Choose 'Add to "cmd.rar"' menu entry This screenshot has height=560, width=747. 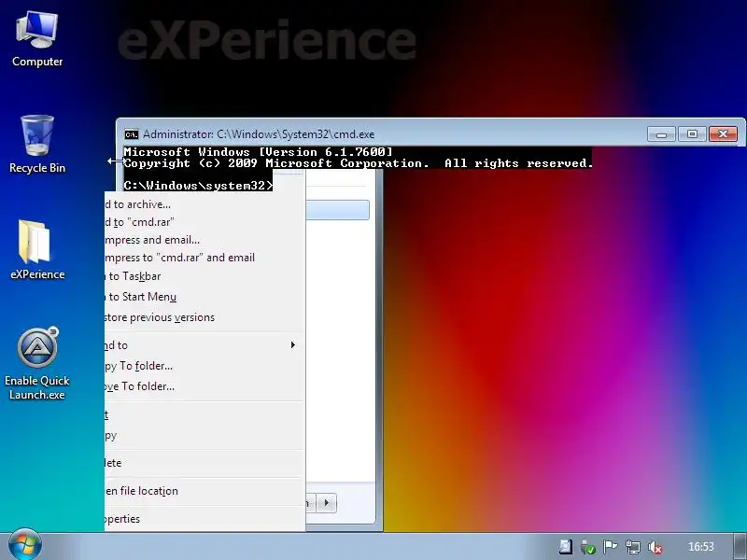pyautogui.click(x=204, y=222)
